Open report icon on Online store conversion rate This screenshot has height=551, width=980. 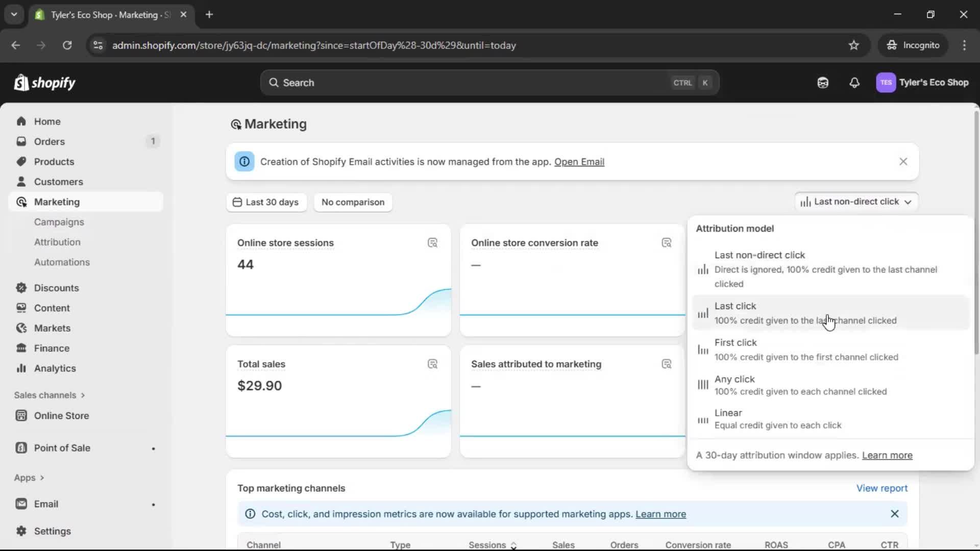tap(666, 243)
